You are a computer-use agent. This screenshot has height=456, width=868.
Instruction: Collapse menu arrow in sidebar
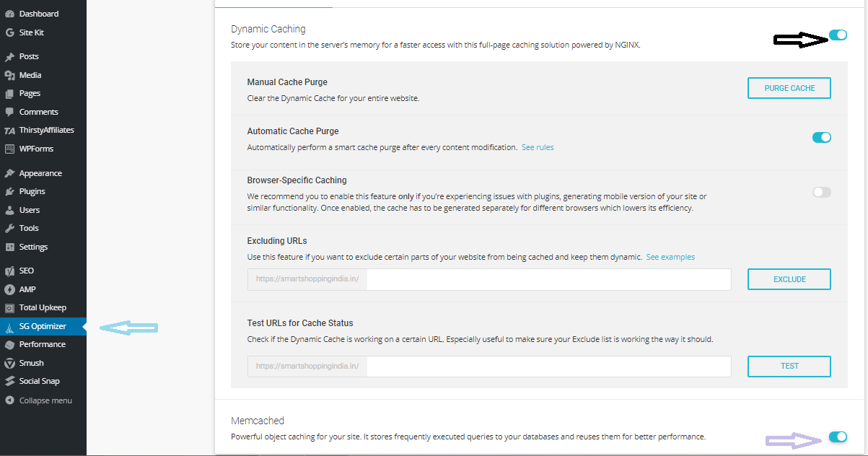tap(9, 400)
